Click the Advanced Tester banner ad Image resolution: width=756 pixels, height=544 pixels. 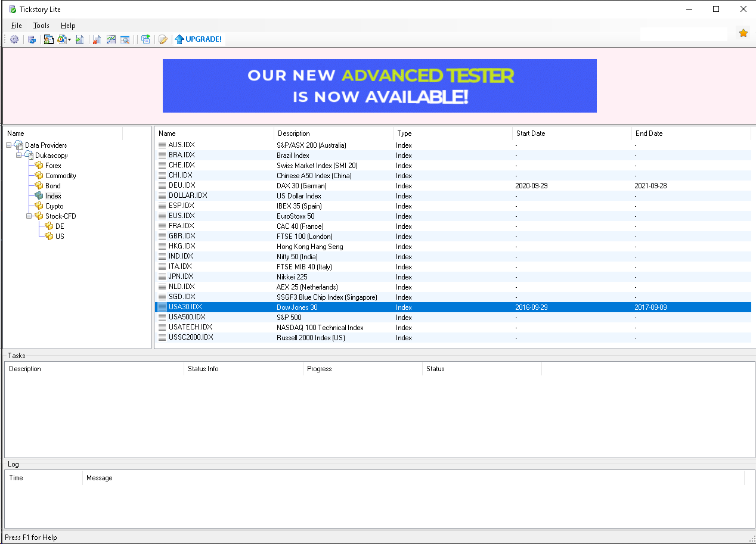[379, 86]
